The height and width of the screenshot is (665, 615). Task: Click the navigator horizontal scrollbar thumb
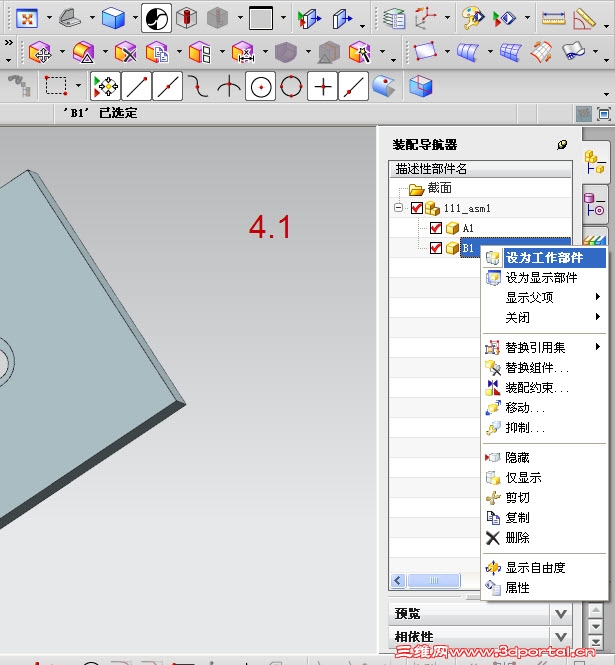point(434,580)
